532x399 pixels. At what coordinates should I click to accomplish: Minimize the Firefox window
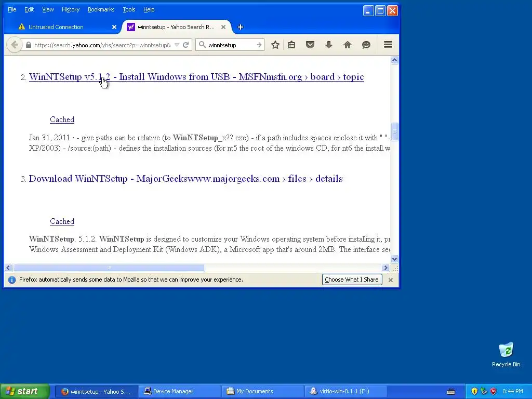click(368, 10)
